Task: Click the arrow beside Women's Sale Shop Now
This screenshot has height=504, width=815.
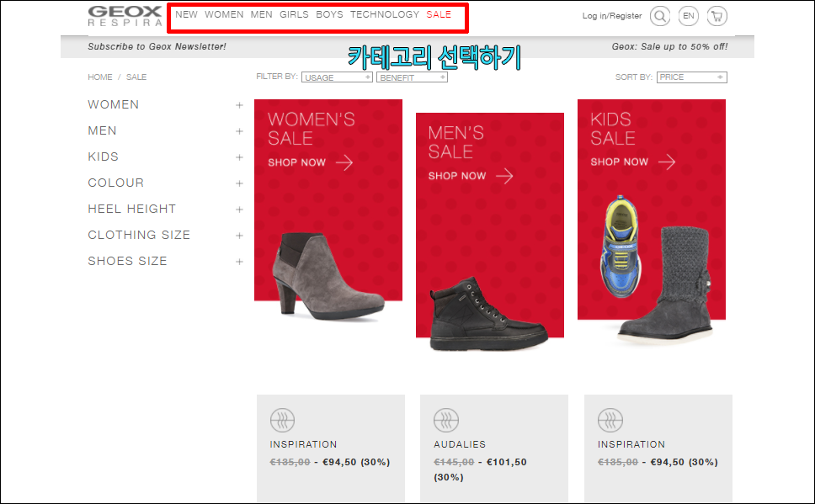Action: click(344, 162)
